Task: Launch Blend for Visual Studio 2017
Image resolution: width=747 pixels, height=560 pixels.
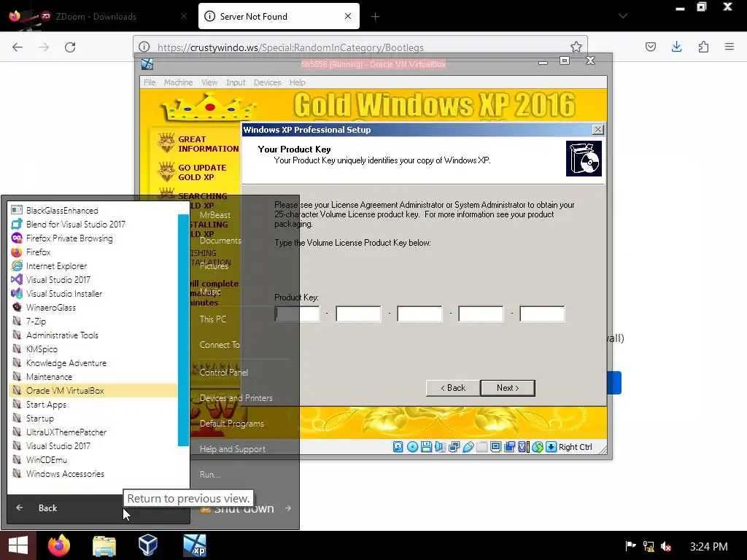Action: pos(93,225)
